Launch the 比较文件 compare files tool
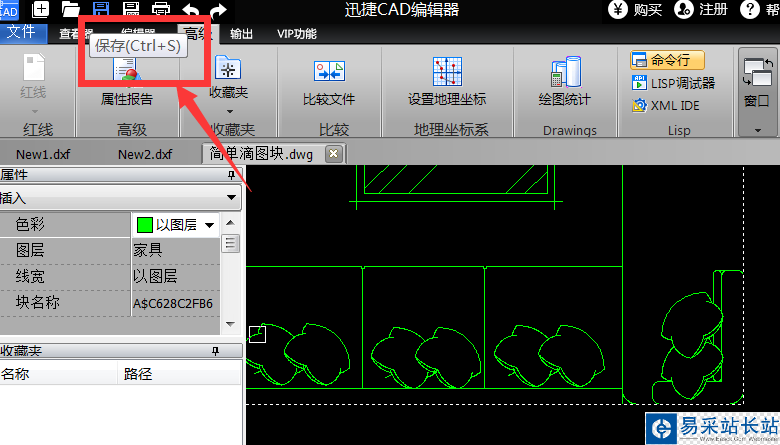Image resolution: width=780 pixels, height=445 pixels. pyautogui.click(x=329, y=83)
